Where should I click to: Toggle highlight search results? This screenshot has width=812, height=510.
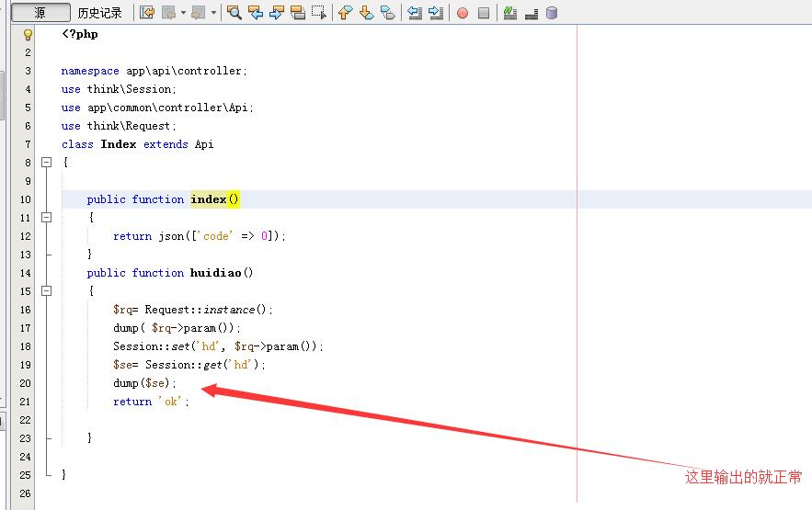297,13
